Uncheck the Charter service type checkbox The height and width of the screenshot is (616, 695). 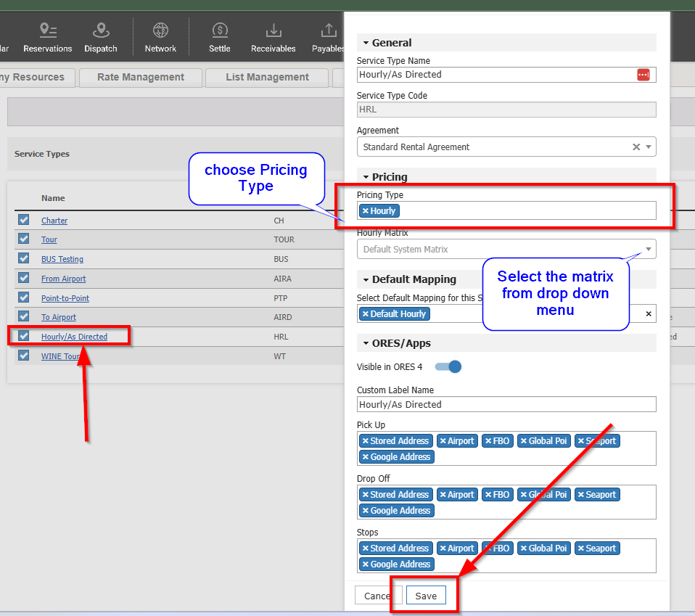[24, 220]
